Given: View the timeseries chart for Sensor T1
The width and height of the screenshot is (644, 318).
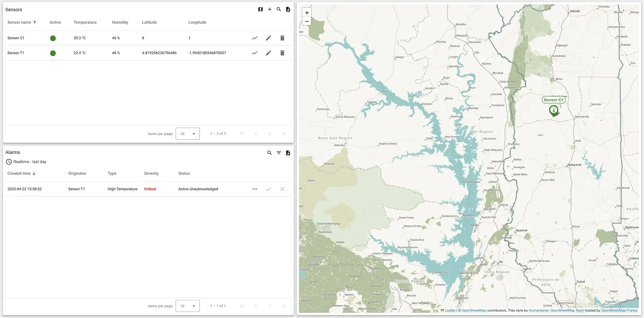Looking at the screenshot, I should (254, 53).
